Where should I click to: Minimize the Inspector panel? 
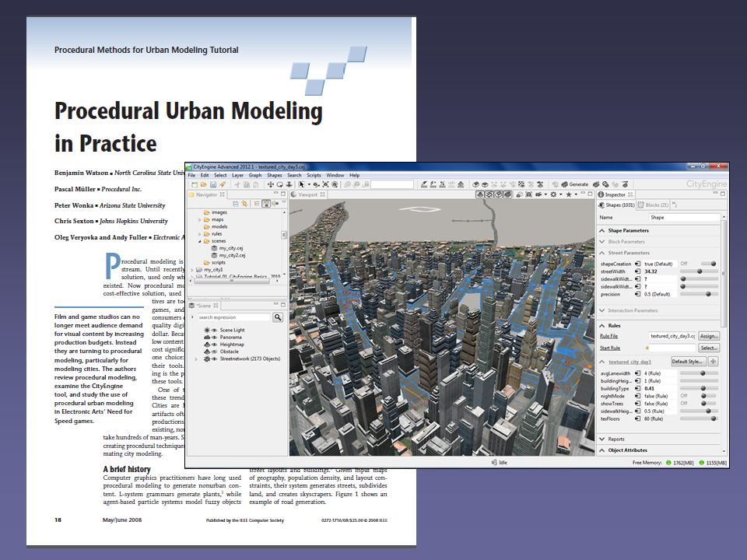tap(716, 193)
